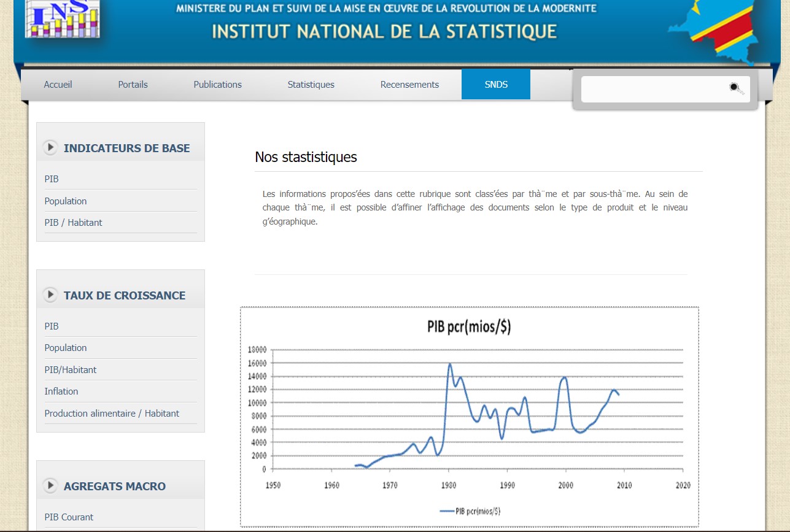Click the PIB pcr line chart

click(x=469, y=416)
